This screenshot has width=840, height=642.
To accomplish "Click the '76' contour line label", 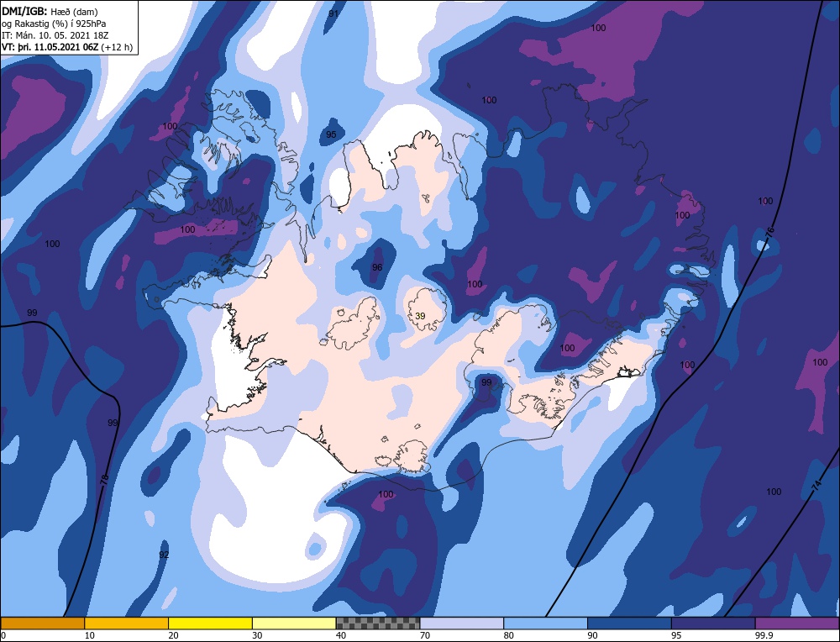I will click(x=770, y=232).
